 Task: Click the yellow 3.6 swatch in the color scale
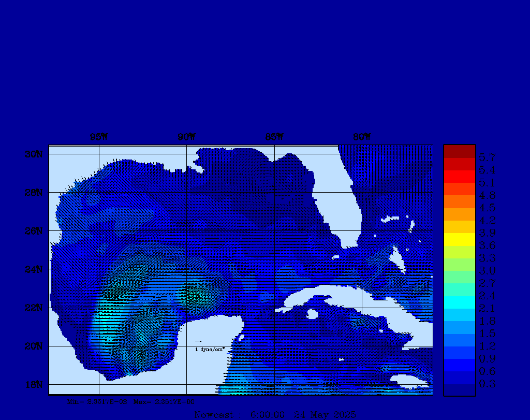[x=459, y=239]
